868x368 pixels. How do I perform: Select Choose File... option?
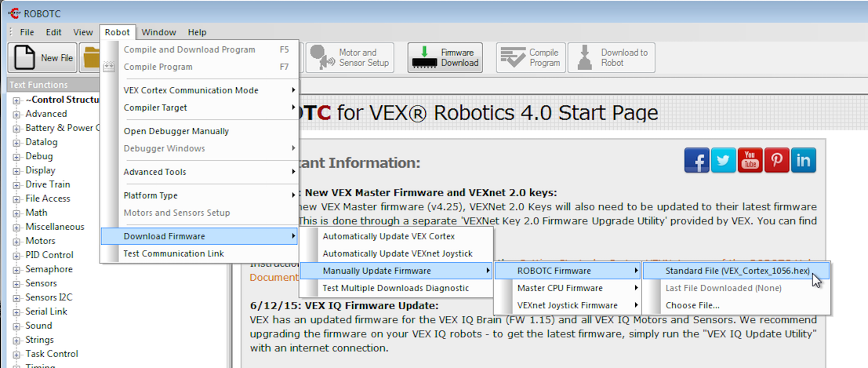pyautogui.click(x=736, y=304)
